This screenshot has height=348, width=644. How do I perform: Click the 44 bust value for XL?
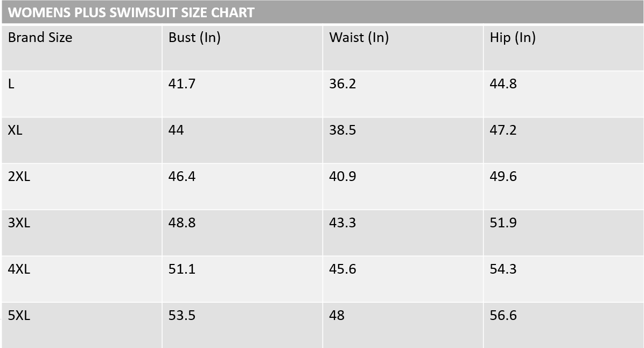[176, 130]
